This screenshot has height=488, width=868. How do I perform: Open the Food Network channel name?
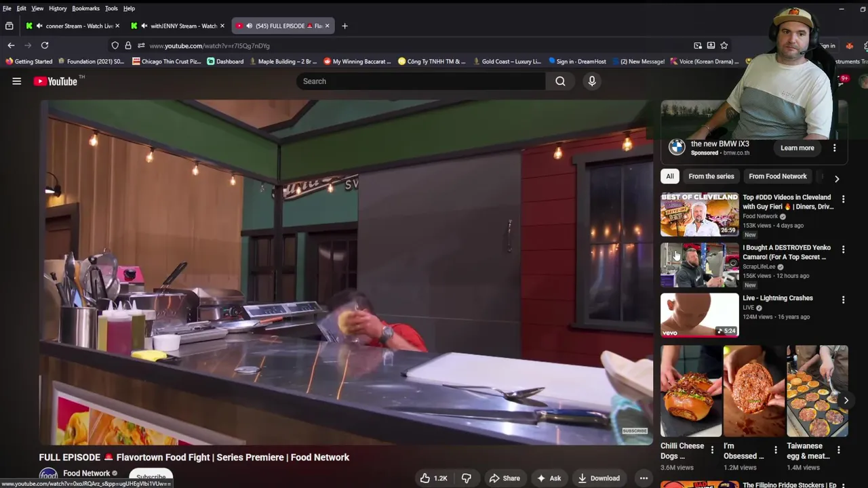(x=86, y=473)
